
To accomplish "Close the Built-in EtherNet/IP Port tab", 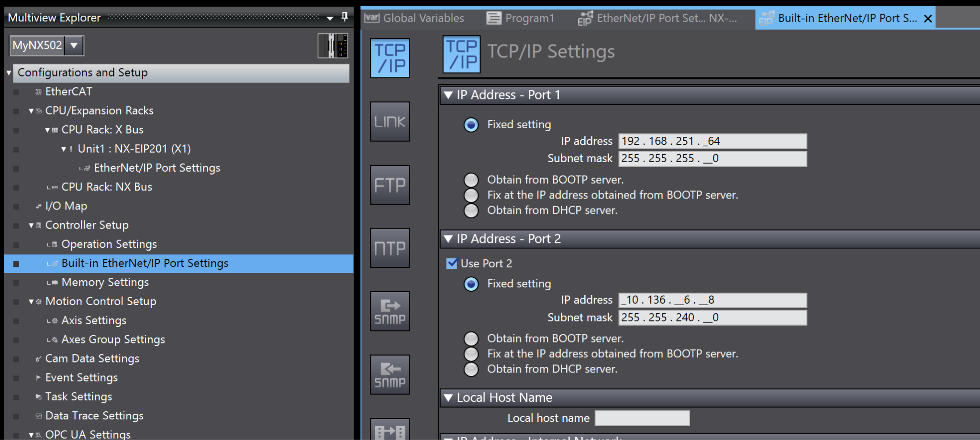I will (928, 19).
